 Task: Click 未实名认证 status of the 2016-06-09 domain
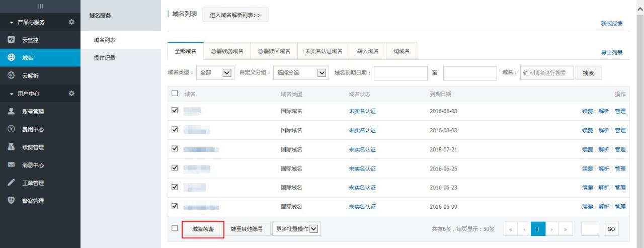click(x=362, y=207)
